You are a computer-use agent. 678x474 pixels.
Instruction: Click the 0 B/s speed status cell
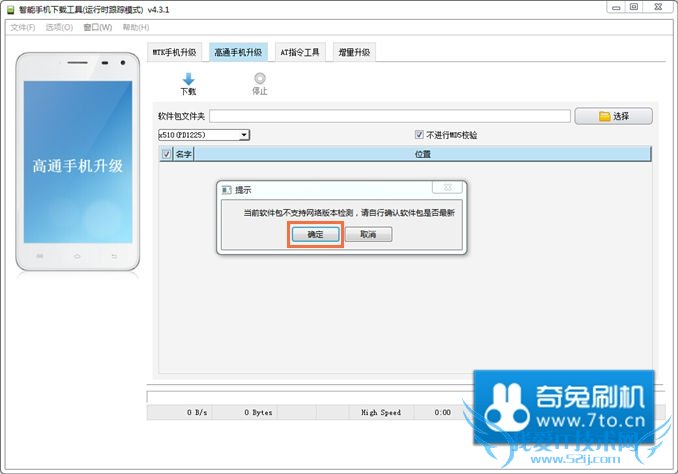click(x=180, y=413)
